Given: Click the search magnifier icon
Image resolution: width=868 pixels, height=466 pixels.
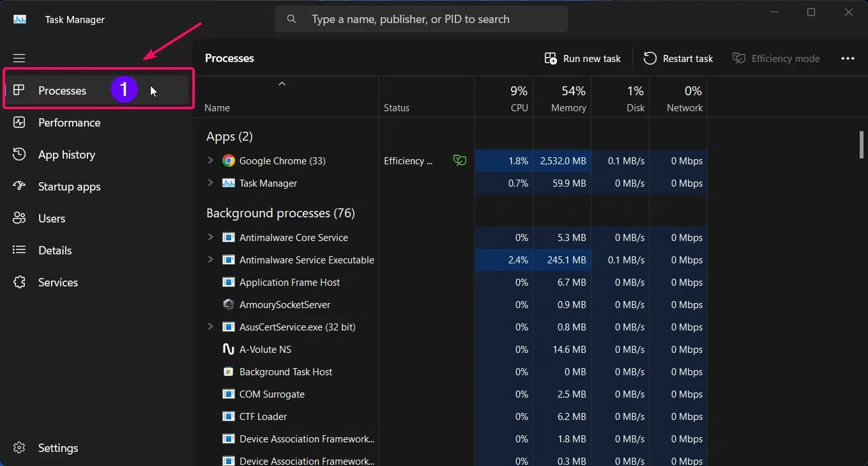Looking at the screenshot, I should point(291,19).
